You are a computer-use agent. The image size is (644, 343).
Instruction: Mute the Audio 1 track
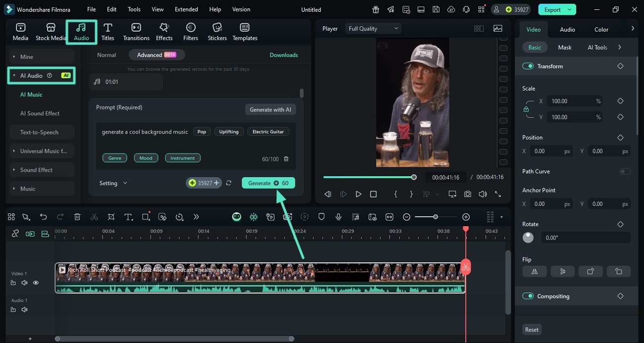pos(24,309)
